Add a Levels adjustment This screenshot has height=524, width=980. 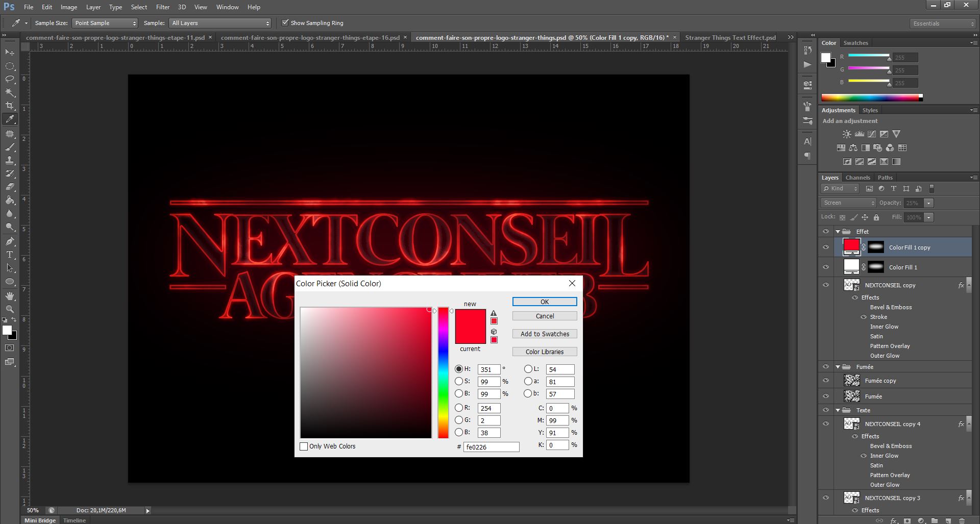coord(860,134)
